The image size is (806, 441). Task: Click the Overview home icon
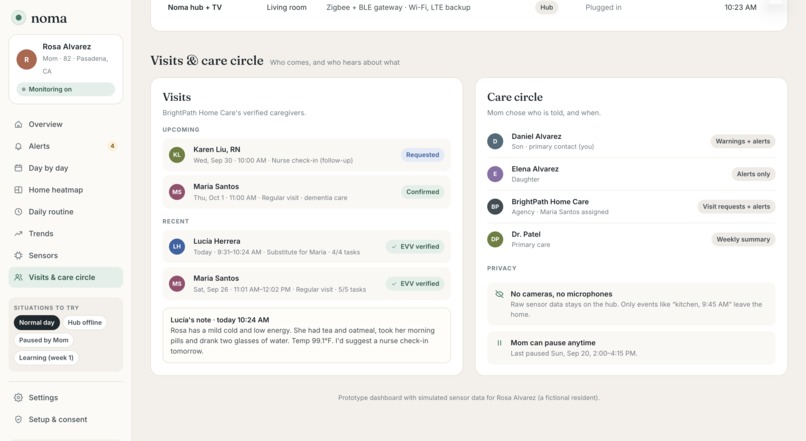[x=19, y=124]
